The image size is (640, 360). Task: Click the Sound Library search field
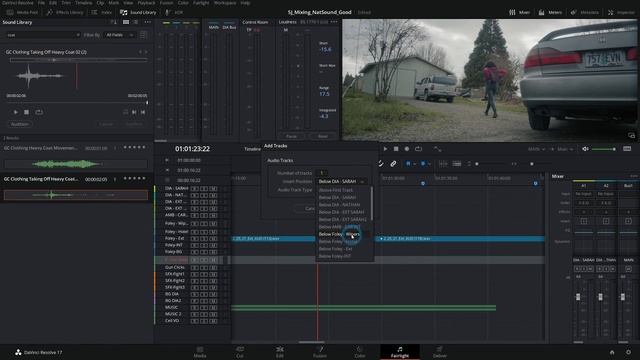(43, 35)
